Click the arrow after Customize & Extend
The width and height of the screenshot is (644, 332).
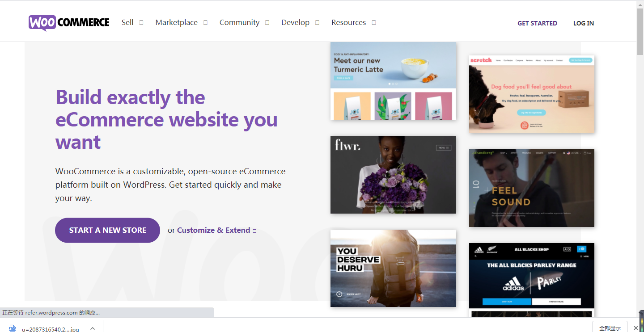254,231
